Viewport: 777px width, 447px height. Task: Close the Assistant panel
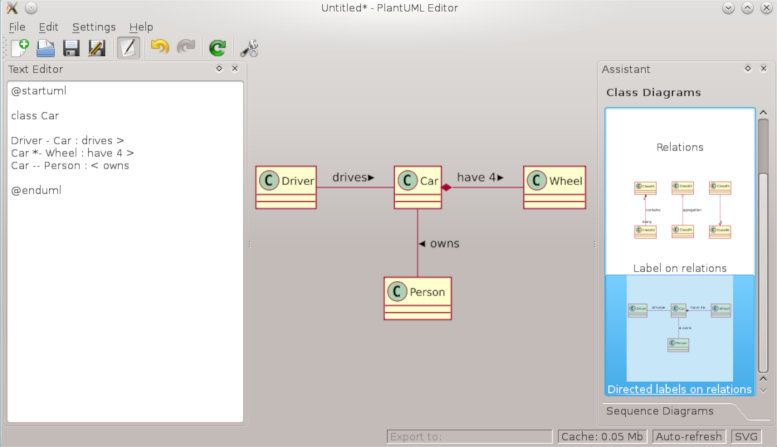click(x=763, y=69)
